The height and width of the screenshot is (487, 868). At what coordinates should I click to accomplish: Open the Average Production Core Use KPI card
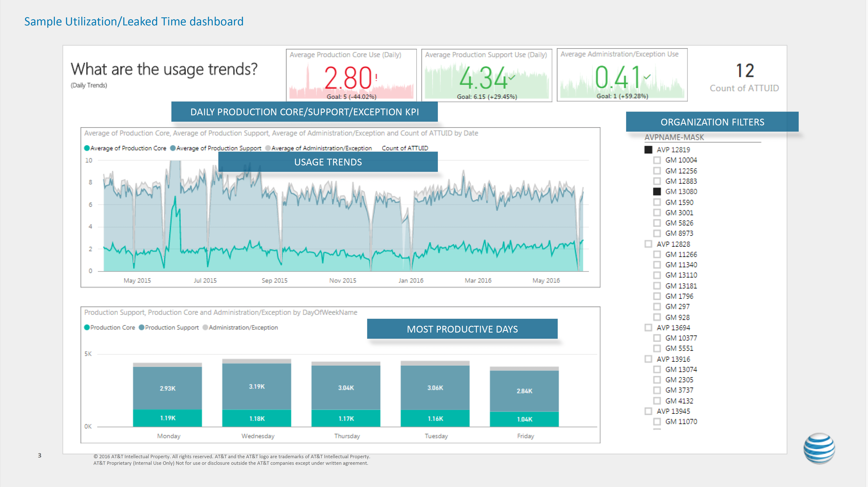tap(351, 75)
